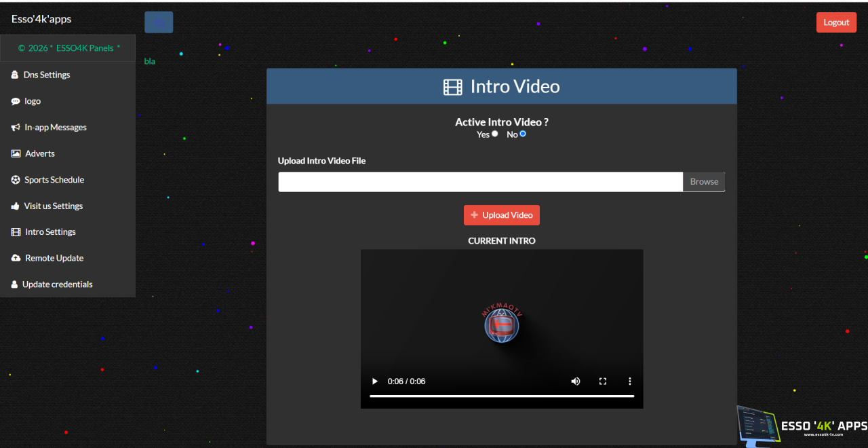Open Update credentials

(x=68, y=284)
